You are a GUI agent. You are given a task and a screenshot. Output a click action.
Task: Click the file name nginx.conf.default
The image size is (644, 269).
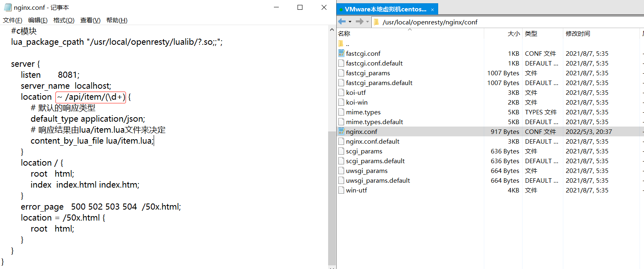373,142
